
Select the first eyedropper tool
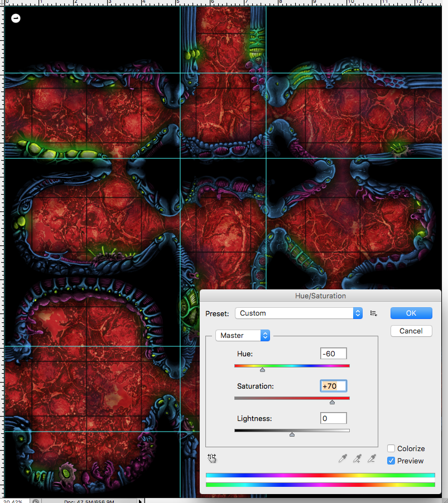click(x=343, y=458)
